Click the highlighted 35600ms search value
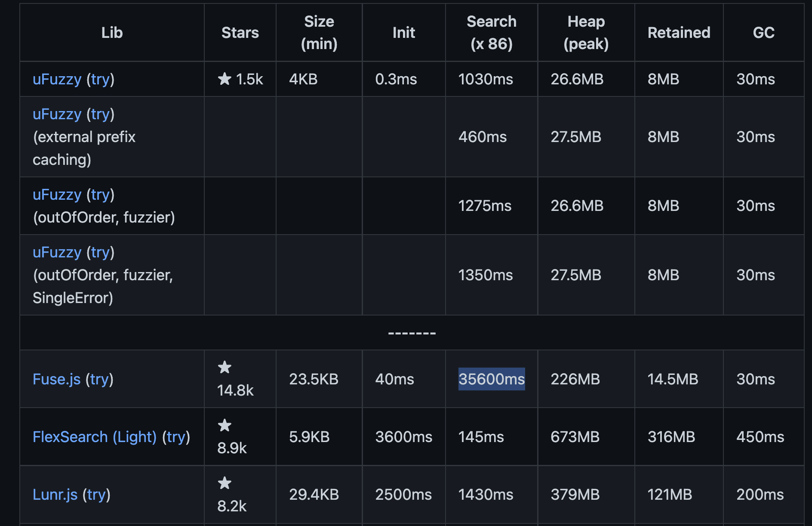 pyautogui.click(x=492, y=379)
